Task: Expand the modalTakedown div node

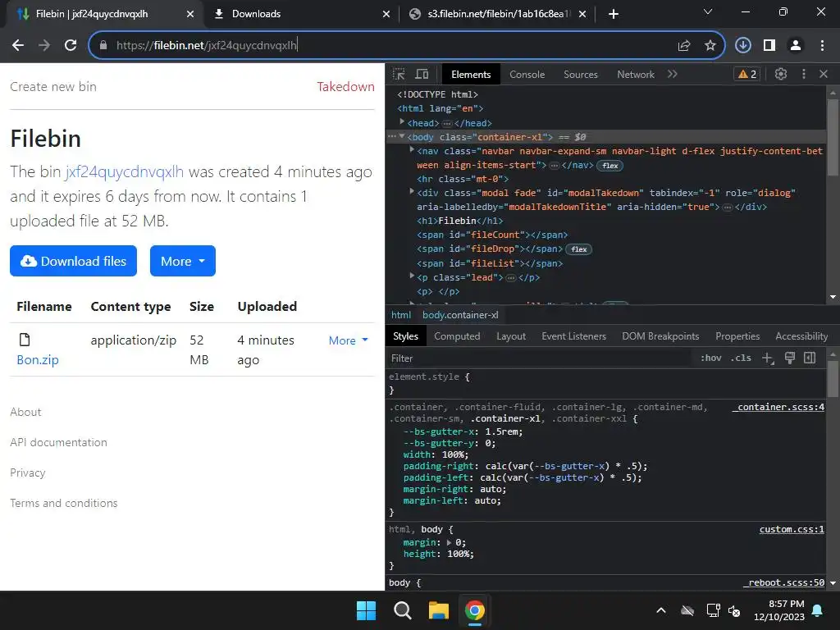Action: click(x=412, y=191)
